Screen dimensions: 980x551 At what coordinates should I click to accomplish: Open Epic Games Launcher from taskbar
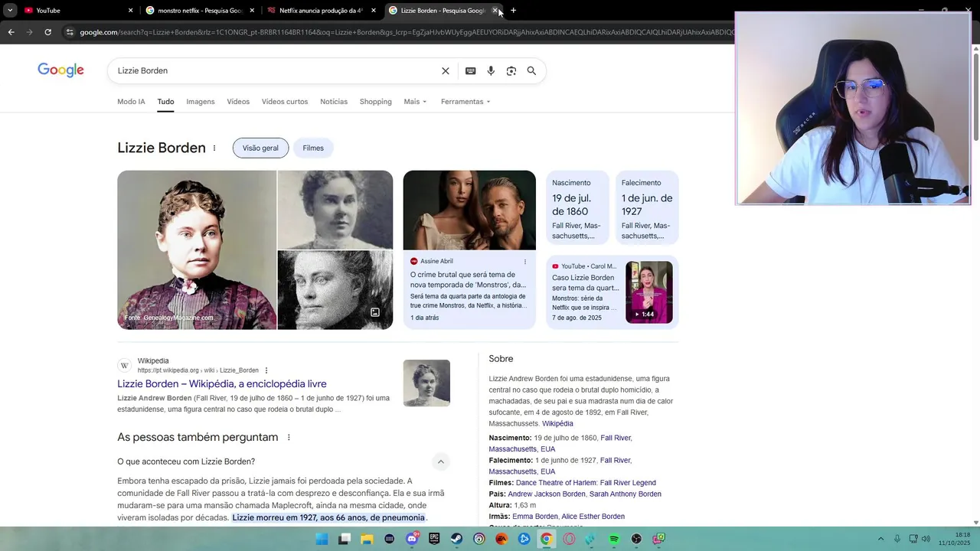tap(434, 539)
